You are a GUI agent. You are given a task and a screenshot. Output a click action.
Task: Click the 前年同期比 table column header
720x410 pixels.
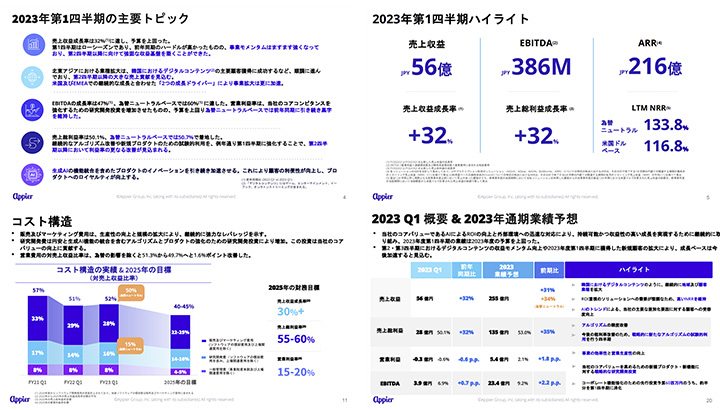coord(467,270)
